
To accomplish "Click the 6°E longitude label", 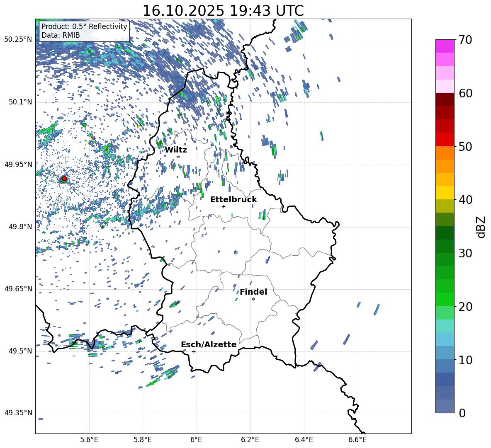I will (196, 440).
